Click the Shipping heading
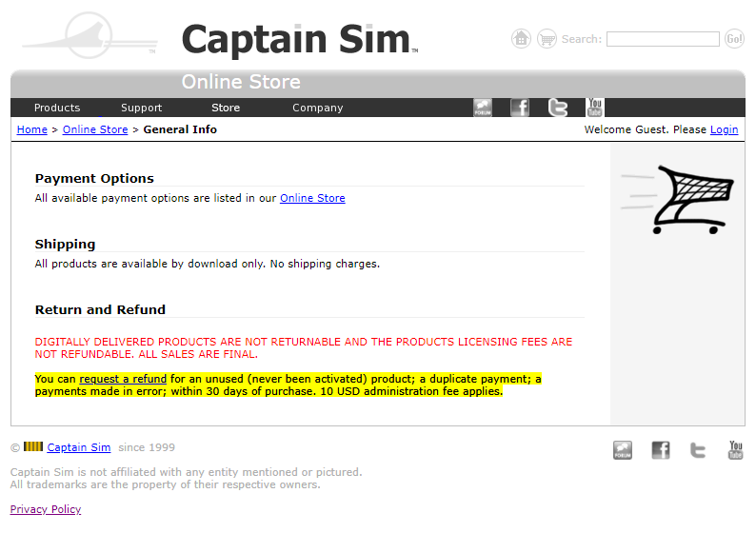756x533 pixels. click(x=65, y=244)
